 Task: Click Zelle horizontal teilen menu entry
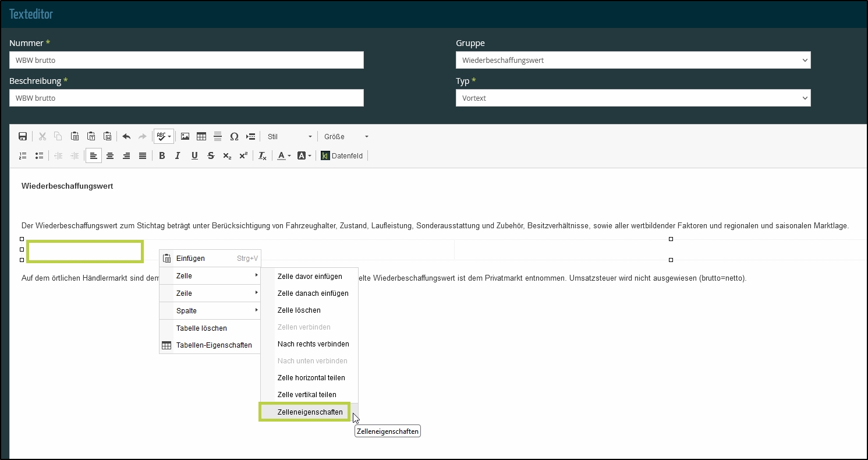coord(311,377)
